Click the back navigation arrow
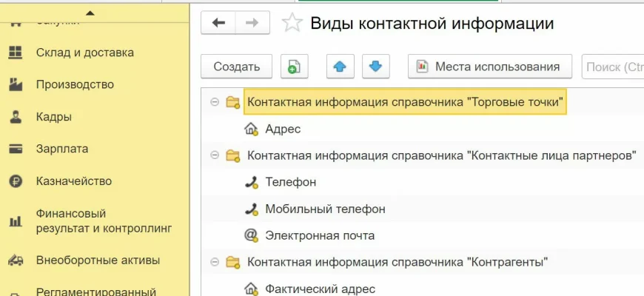Image resolution: width=644 pixels, height=296 pixels. [218, 23]
